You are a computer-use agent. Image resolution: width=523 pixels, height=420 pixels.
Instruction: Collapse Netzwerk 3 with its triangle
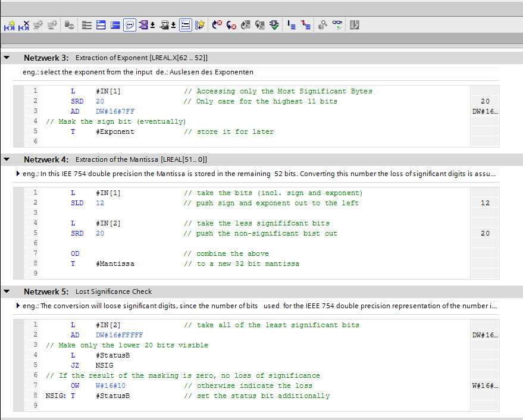pos(7,58)
